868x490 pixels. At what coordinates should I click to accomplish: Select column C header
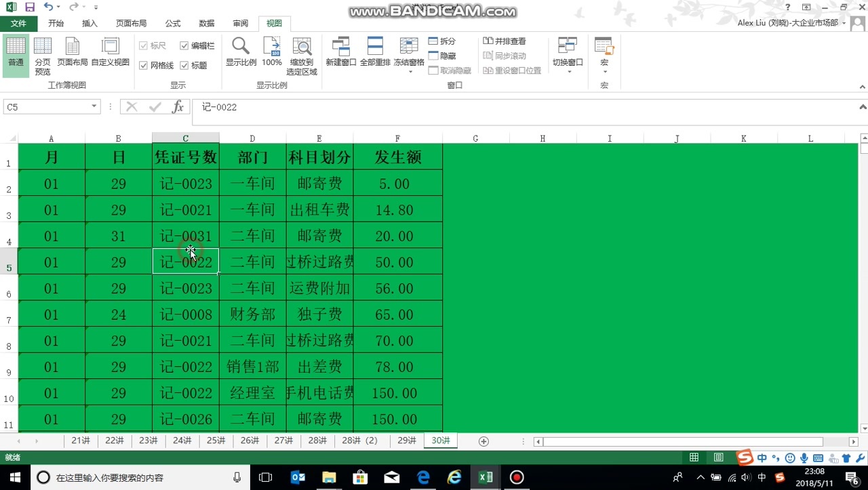186,138
